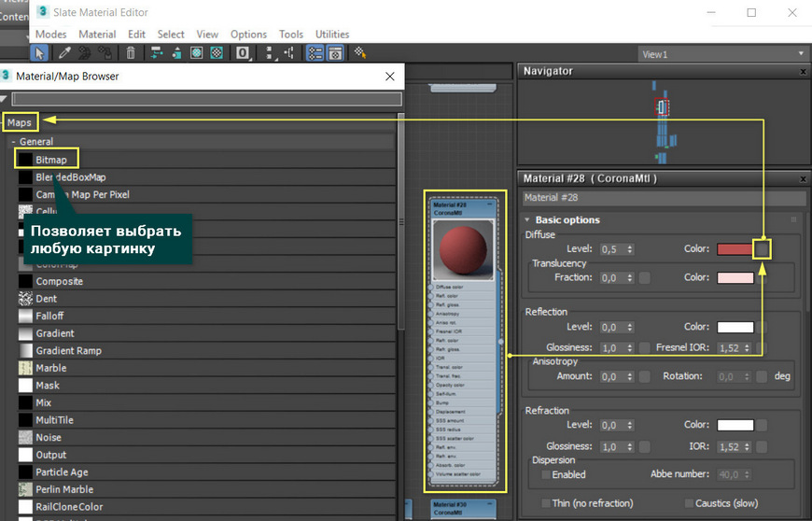812x521 pixels.
Task: Open the Diffuse color swatch
Action: click(x=735, y=249)
